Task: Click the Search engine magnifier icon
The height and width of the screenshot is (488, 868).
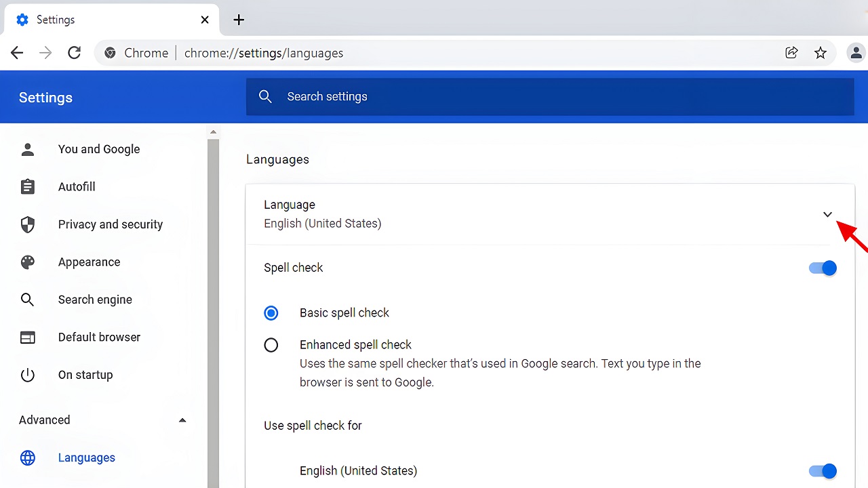Action: (28, 300)
